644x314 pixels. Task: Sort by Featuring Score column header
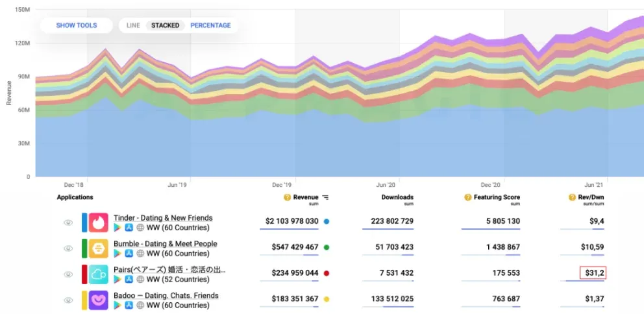pos(497,197)
